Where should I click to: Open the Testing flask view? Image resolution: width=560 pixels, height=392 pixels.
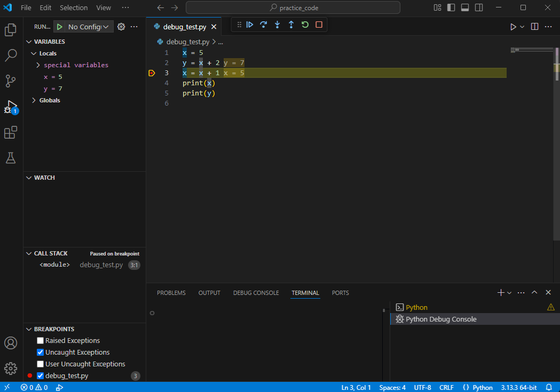[x=11, y=158]
